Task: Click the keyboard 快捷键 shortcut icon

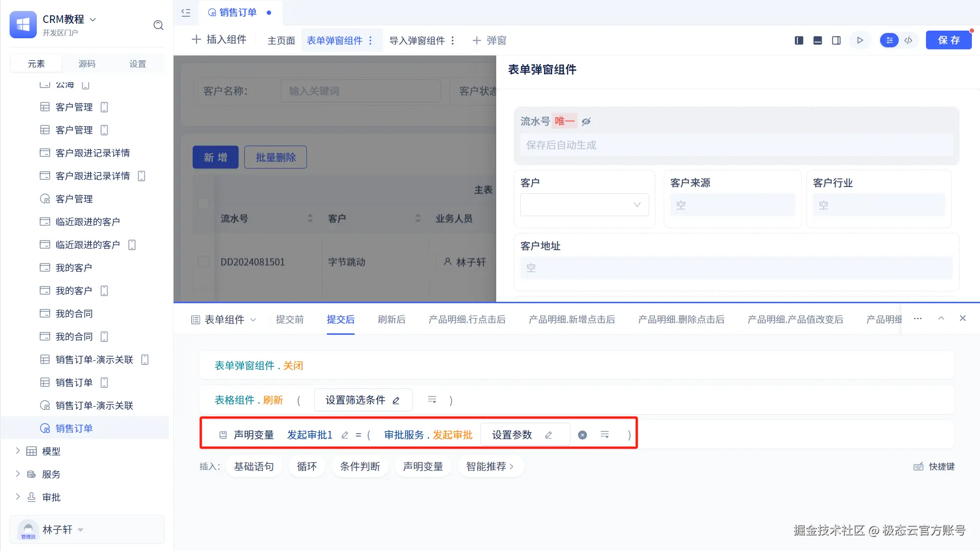Action: coord(918,466)
